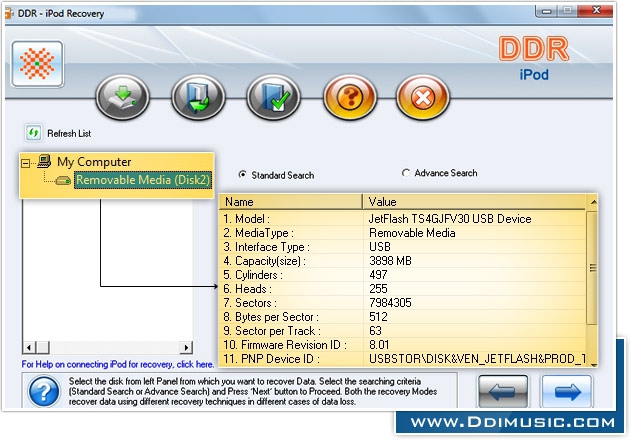Click the Name column header
631x440 pixels.
[291, 202]
